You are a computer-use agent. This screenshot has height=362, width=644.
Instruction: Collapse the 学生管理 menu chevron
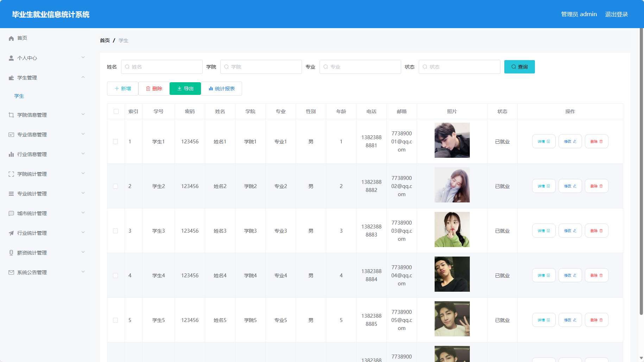click(83, 77)
